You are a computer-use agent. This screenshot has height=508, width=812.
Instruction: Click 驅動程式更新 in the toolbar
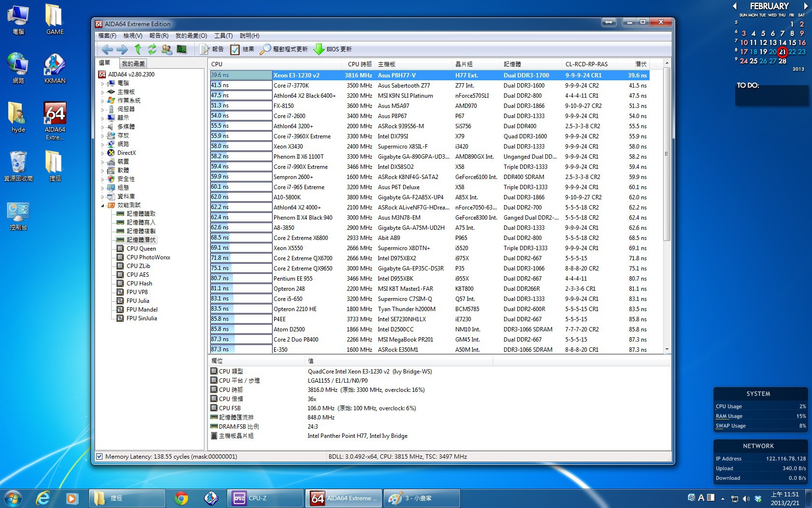284,49
